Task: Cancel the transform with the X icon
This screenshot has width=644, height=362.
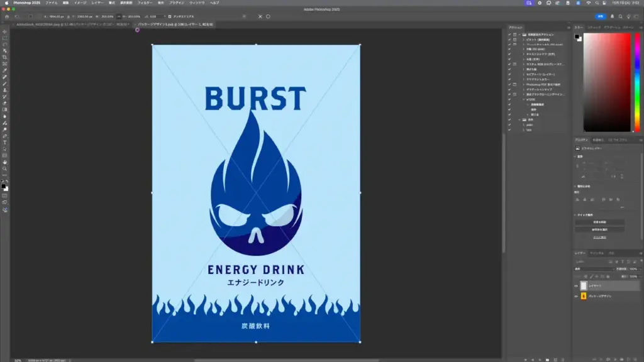Action: pos(261,16)
